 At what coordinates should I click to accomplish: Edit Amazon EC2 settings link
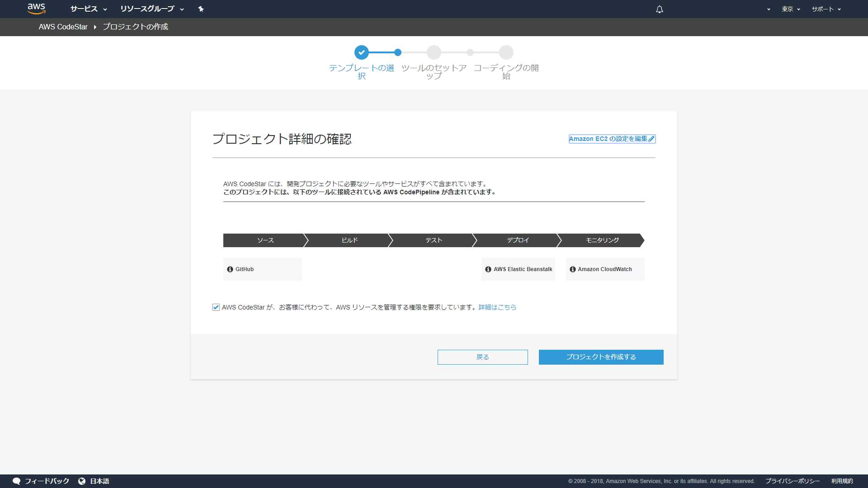pyautogui.click(x=612, y=139)
